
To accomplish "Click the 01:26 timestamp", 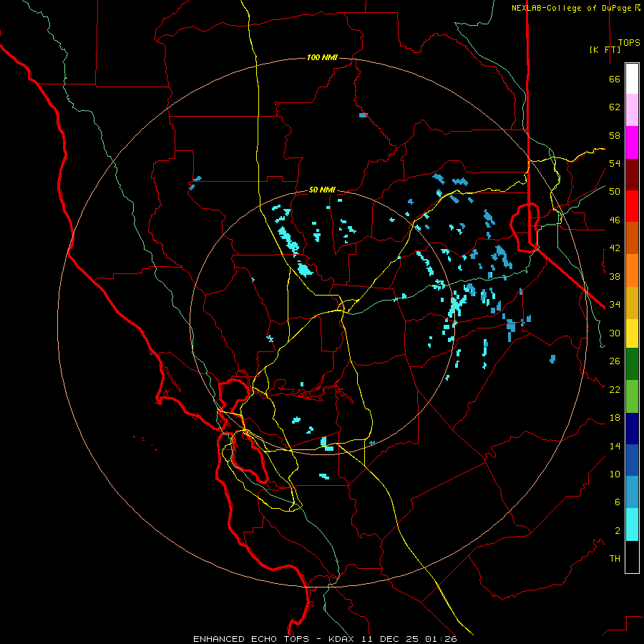I will [441, 639].
